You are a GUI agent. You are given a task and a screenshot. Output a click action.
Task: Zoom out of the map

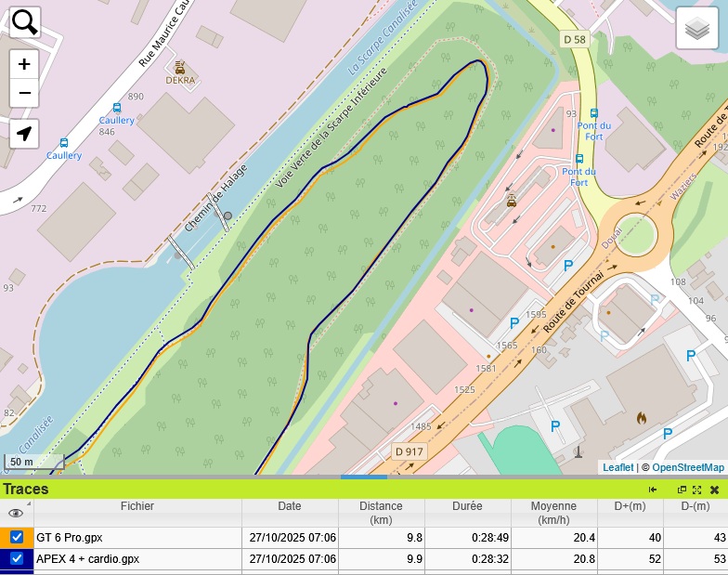tap(24, 93)
